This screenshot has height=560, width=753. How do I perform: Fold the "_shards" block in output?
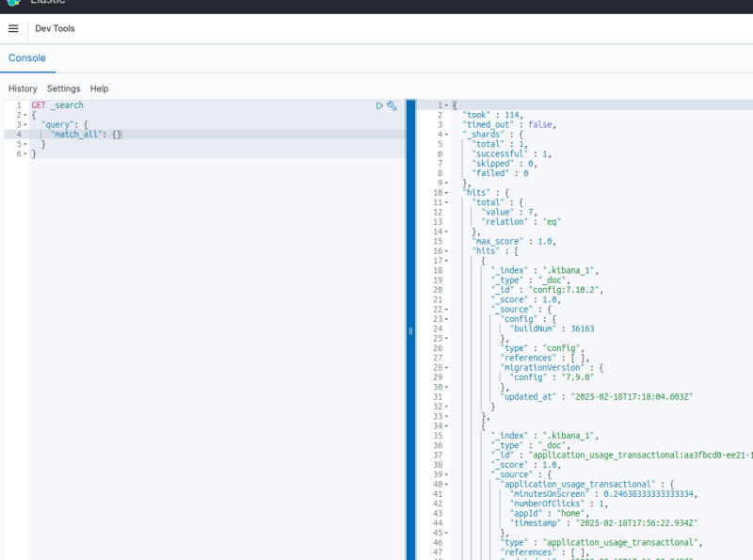point(446,135)
